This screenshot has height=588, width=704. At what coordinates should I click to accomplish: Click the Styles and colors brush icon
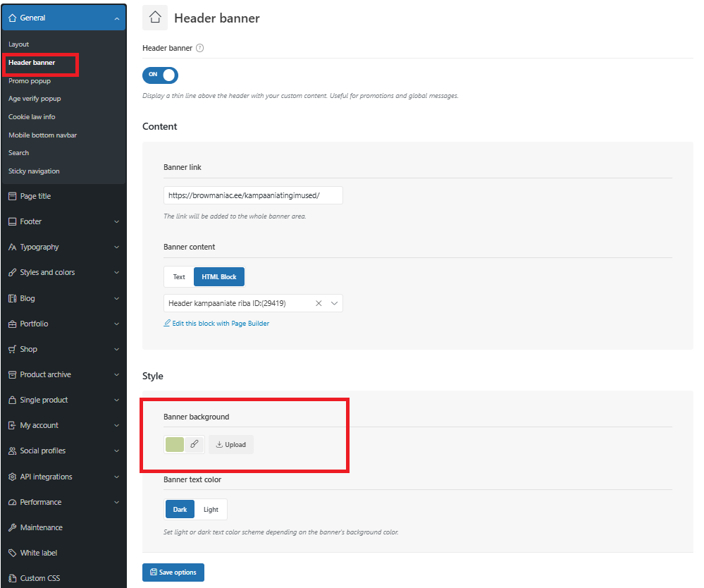(x=13, y=272)
